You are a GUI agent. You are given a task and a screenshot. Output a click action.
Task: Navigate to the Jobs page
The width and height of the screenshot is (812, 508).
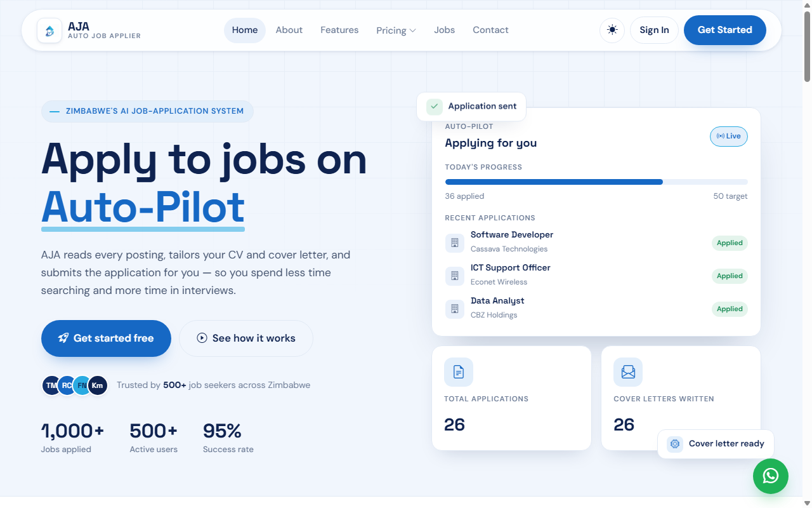pos(445,30)
